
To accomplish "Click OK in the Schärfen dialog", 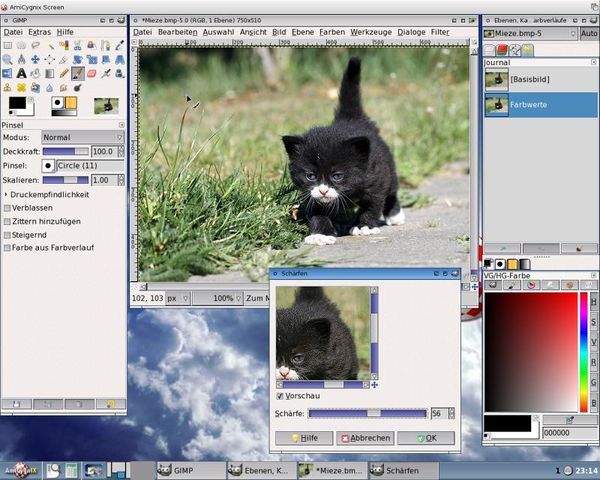I will [x=425, y=438].
